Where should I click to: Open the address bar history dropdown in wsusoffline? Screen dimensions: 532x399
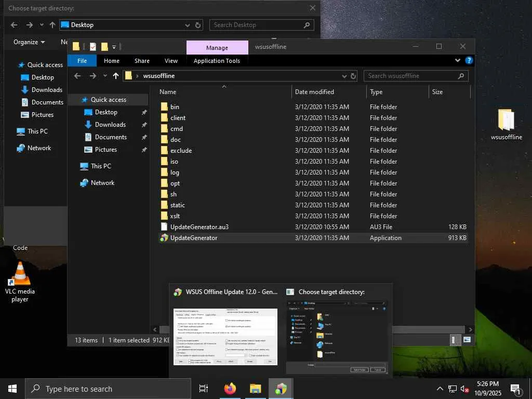344,76
